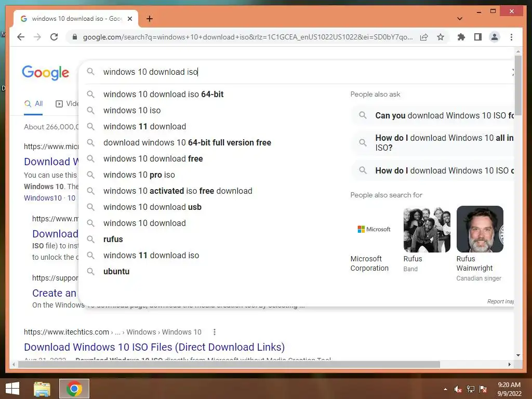Select suggestion 'windows 11 download'
Image resolution: width=532 pixels, height=399 pixels.
144,127
